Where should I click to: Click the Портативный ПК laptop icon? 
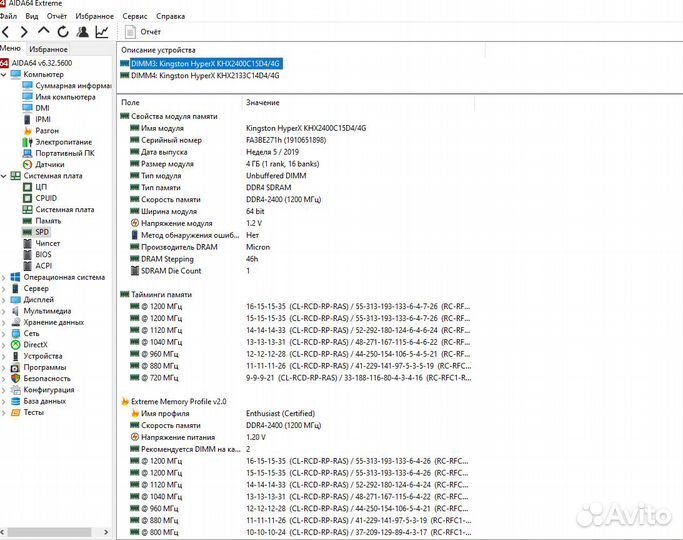(27, 153)
